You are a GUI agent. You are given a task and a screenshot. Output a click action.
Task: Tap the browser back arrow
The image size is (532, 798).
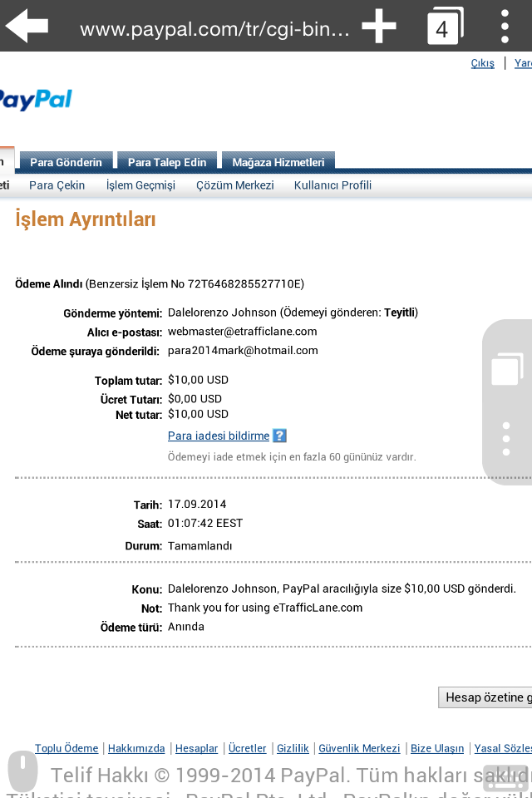(27, 26)
